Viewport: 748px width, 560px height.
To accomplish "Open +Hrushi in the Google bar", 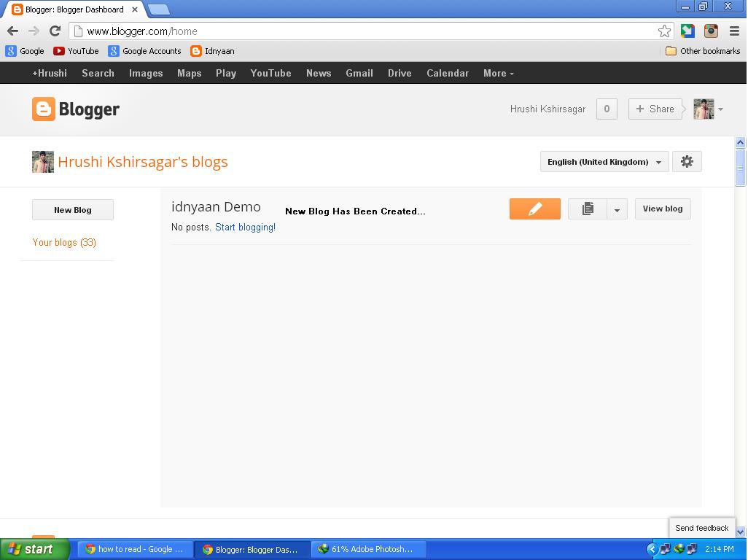I will [x=50, y=74].
